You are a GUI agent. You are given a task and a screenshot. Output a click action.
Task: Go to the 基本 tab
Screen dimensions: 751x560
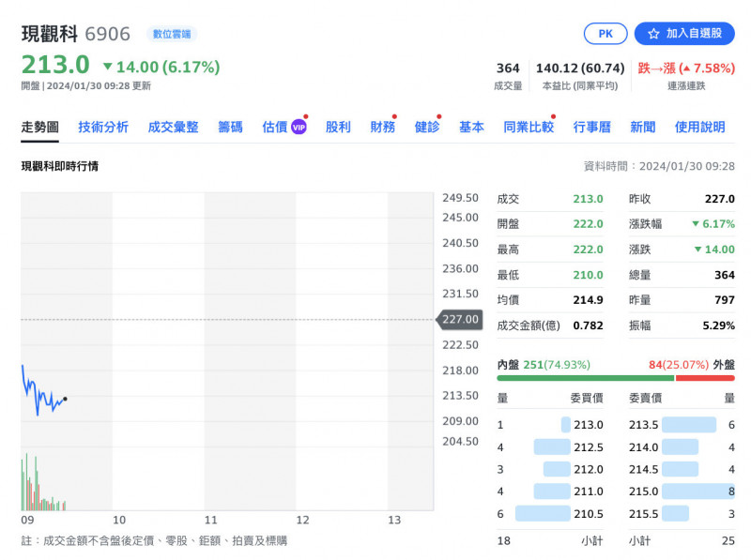471,128
